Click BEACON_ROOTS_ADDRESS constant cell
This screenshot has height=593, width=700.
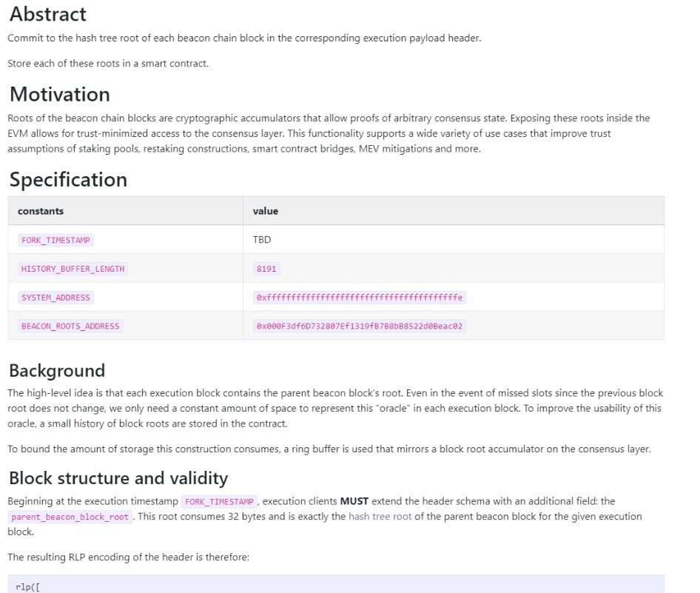(x=70, y=326)
